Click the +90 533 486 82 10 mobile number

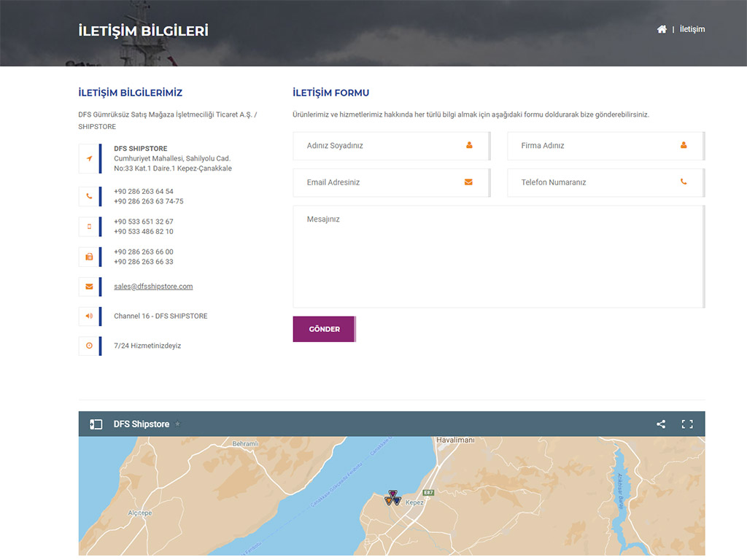point(144,231)
